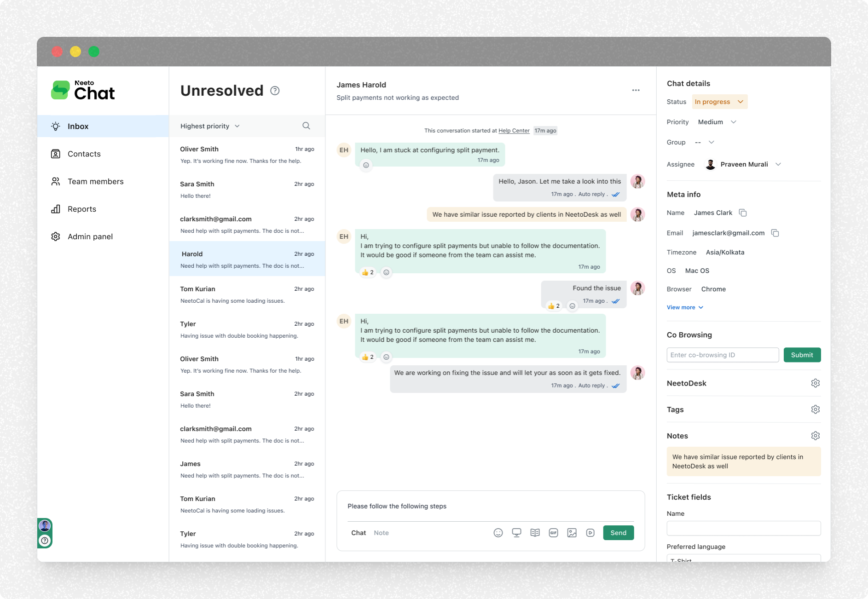868x599 pixels.
Task: Click thumbs-up reaction on 'Found the issue'
Action: coord(554,306)
